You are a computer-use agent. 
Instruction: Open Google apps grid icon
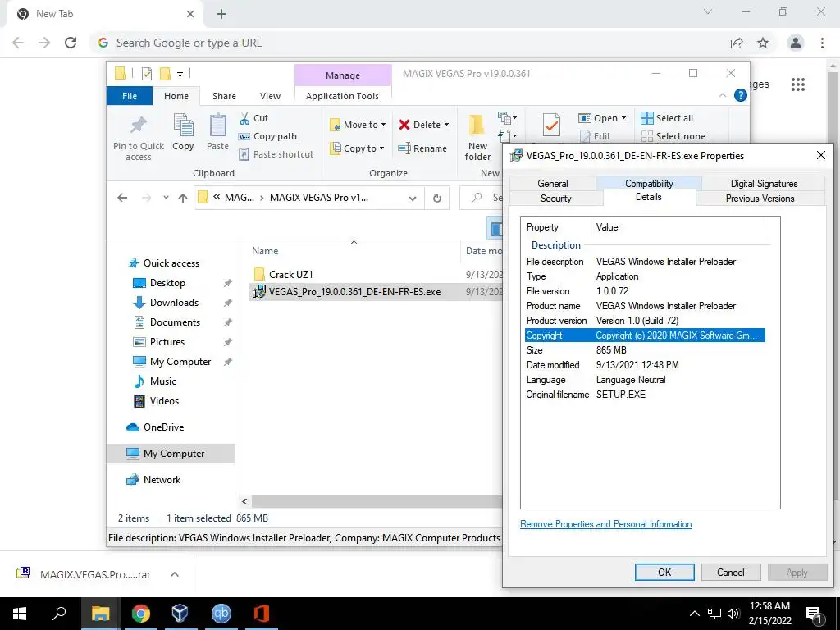[798, 84]
